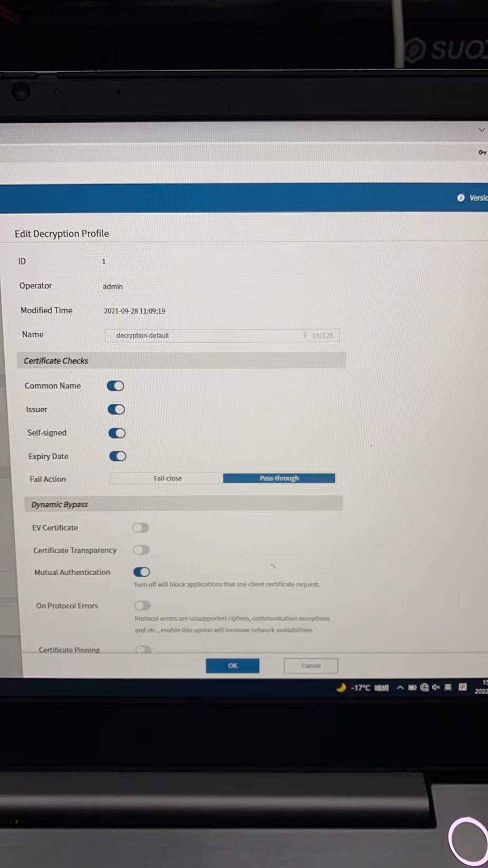Image resolution: width=488 pixels, height=868 pixels.
Task: Click the Name field containing decryption-default
Action: [211, 335]
